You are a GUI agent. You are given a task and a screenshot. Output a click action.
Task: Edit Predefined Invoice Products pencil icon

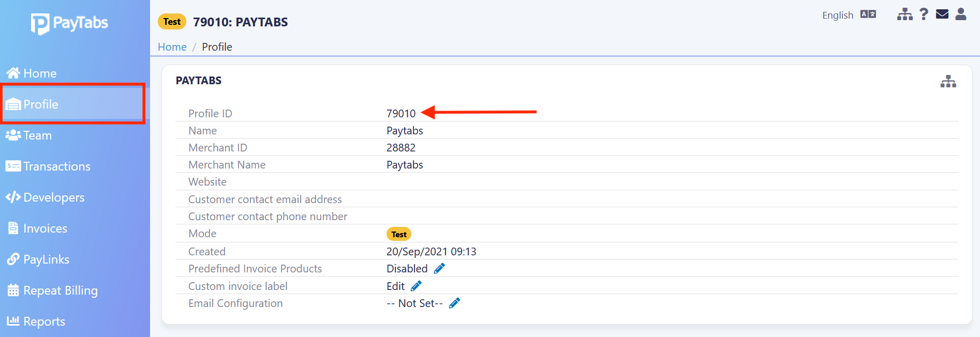pos(439,268)
